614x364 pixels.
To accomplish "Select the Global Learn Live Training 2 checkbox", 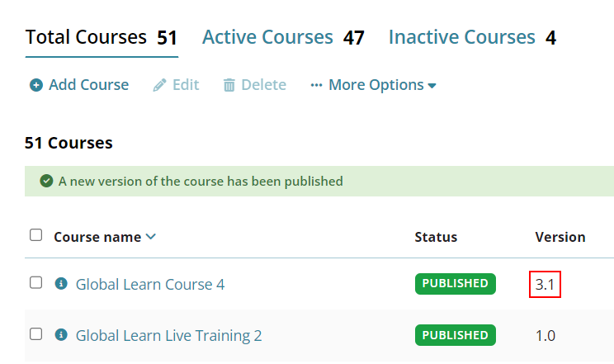I will pos(36,334).
